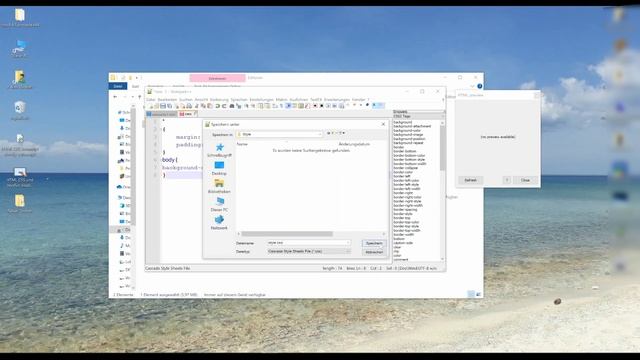The height and width of the screenshot is (360, 640).
Task: Open the Fenster menu in Notepad++
Action: tap(358, 100)
